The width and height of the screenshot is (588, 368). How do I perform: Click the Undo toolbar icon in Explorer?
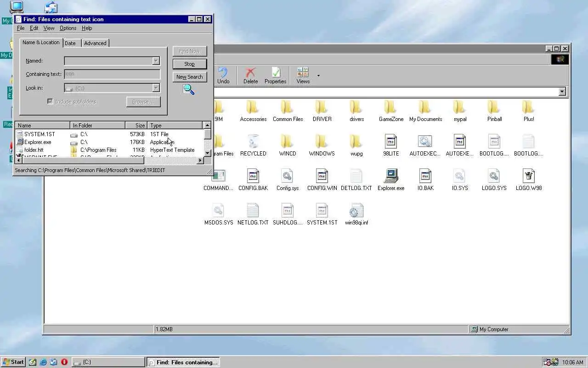(223, 75)
